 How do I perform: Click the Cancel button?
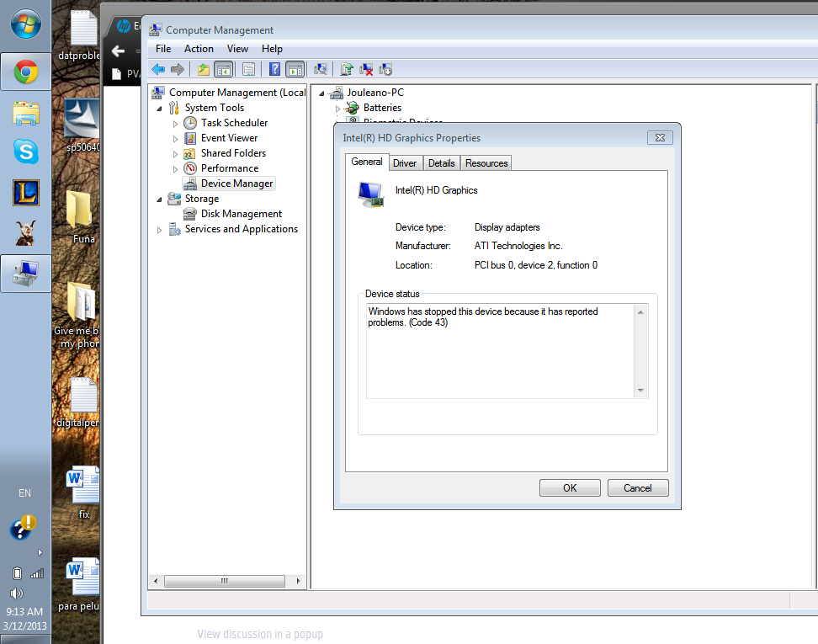638,487
